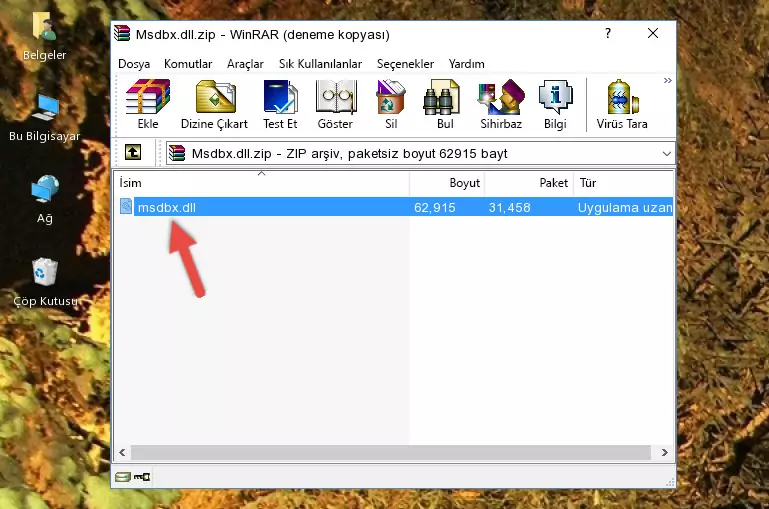Launch the Sihirbaz wizard
Image resolution: width=769 pixels, height=509 pixels.
click(501, 104)
